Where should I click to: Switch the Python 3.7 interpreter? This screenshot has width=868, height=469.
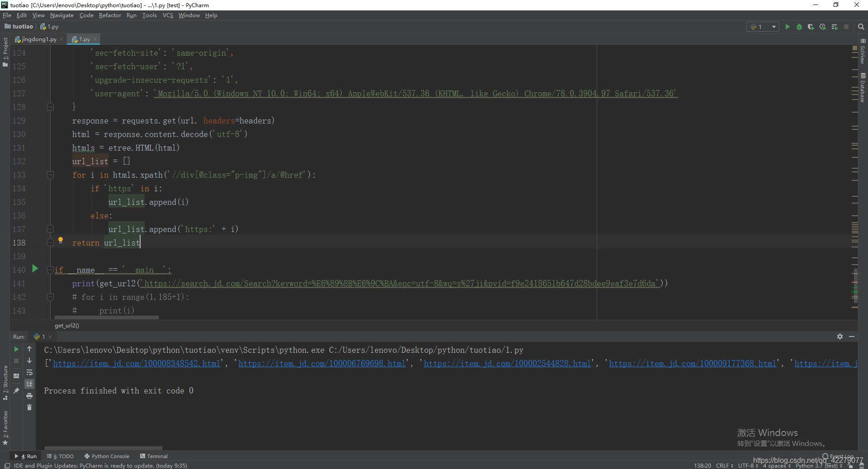click(818, 465)
